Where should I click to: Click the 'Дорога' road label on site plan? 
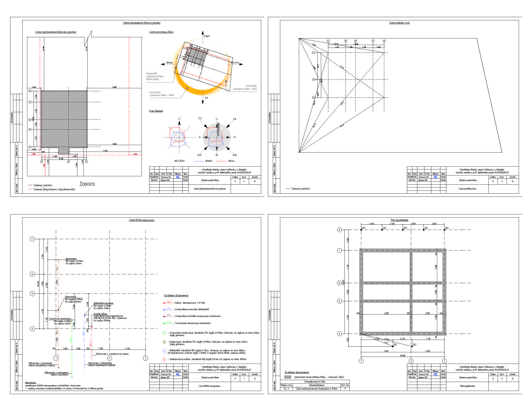coord(87,184)
